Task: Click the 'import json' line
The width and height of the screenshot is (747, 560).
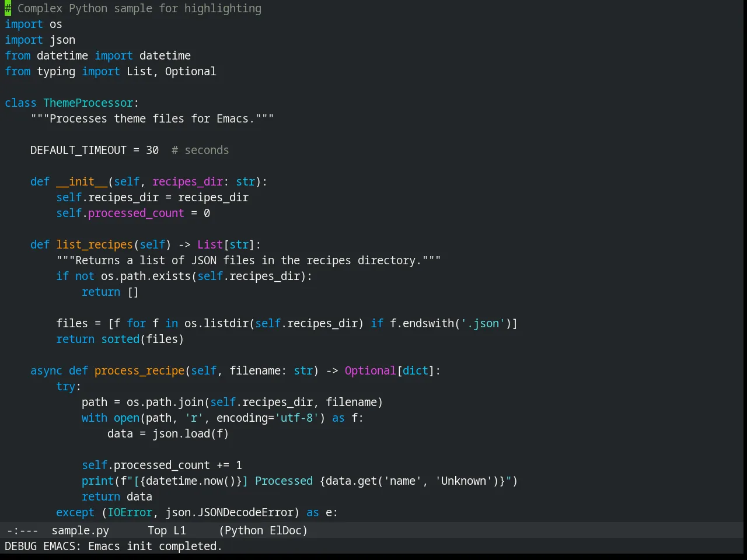Action: [40, 40]
